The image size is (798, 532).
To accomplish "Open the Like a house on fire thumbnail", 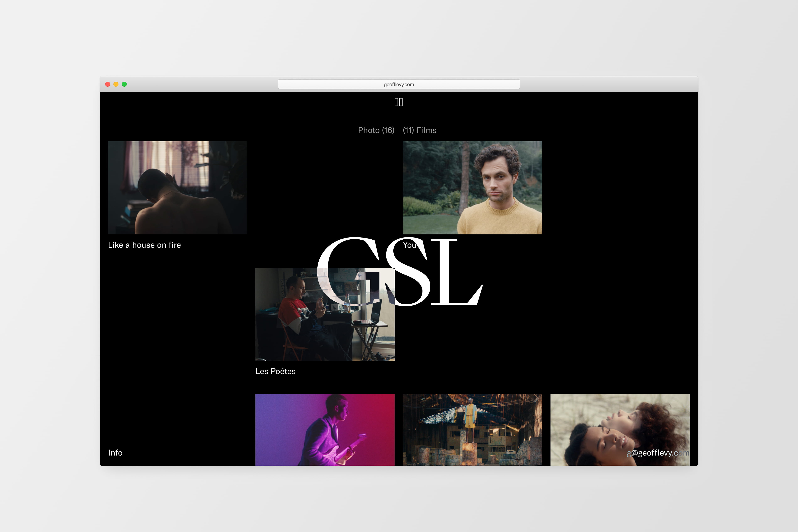I will [x=177, y=188].
